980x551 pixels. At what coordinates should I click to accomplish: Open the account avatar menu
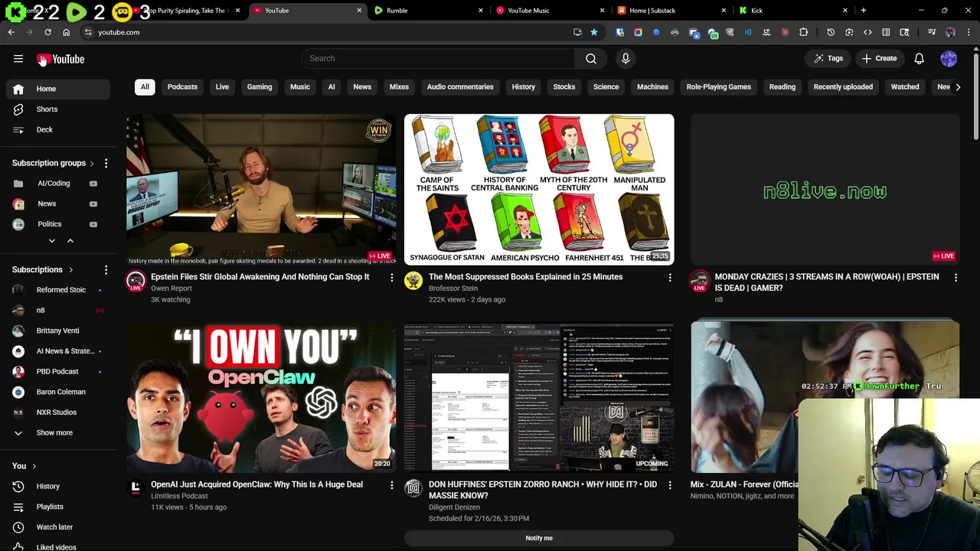pyautogui.click(x=949, y=58)
